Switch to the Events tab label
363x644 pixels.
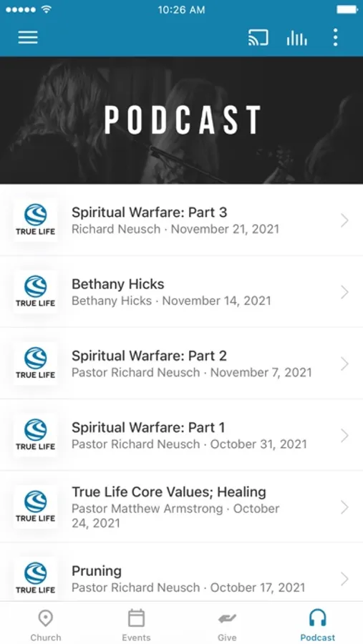(x=136, y=638)
